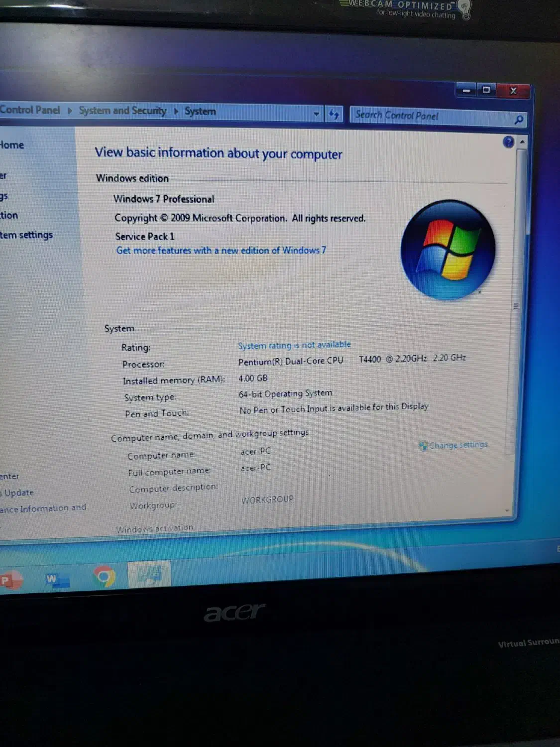Navigate to System and Security via breadcrumb

coord(122,111)
